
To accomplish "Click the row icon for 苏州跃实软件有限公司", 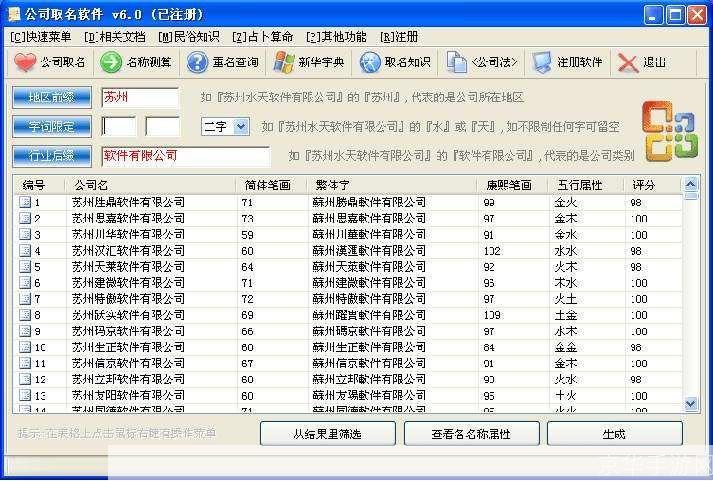I will pos(25,315).
